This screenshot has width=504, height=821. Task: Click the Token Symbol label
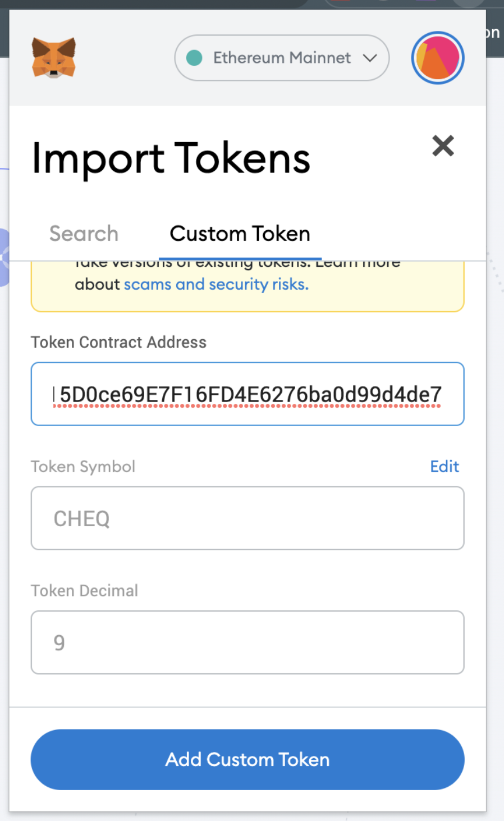coord(83,467)
